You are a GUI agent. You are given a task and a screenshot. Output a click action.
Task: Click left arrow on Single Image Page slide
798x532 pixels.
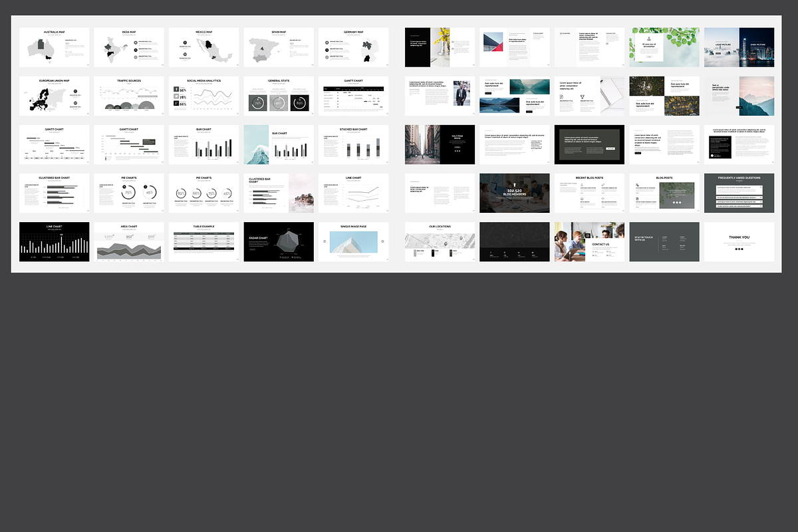(x=325, y=241)
